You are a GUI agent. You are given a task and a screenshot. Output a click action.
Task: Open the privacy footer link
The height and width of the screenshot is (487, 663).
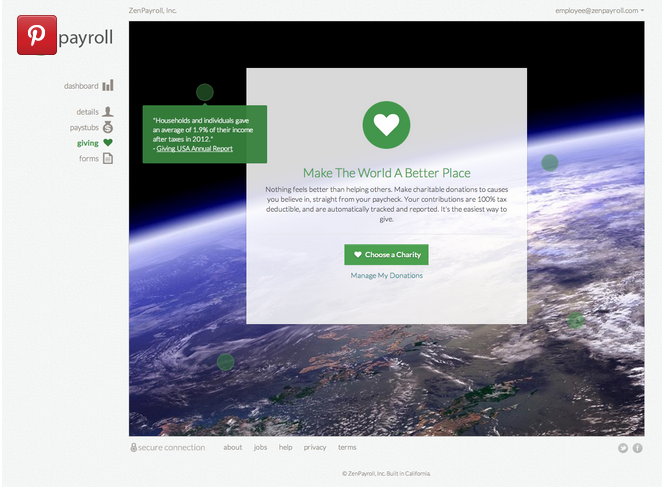point(315,448)
